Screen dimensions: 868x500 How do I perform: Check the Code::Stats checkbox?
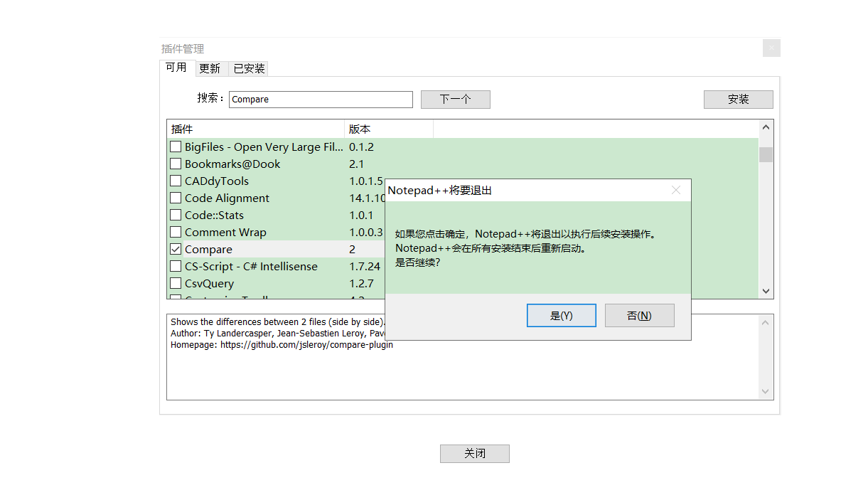click(176, 216)
